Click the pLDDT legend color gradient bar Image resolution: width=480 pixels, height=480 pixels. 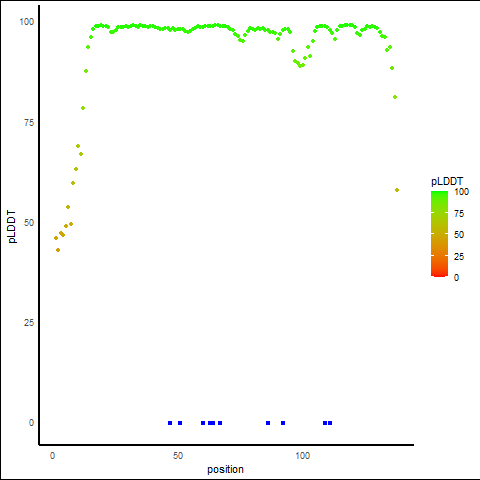coord(439,234)
